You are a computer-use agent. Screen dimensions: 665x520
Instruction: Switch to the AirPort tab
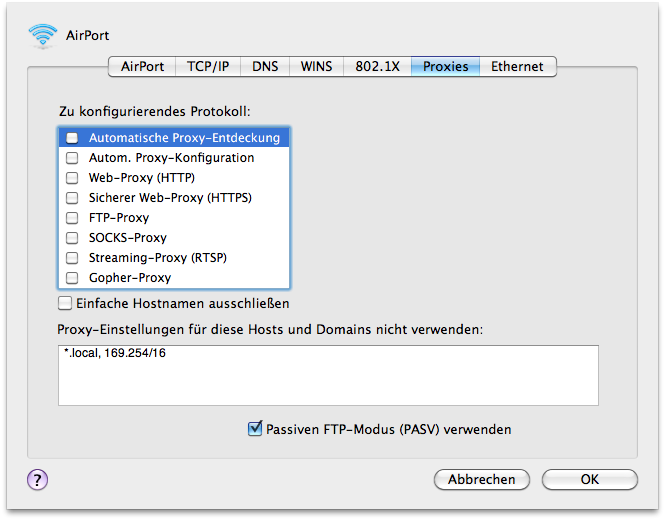142,67
